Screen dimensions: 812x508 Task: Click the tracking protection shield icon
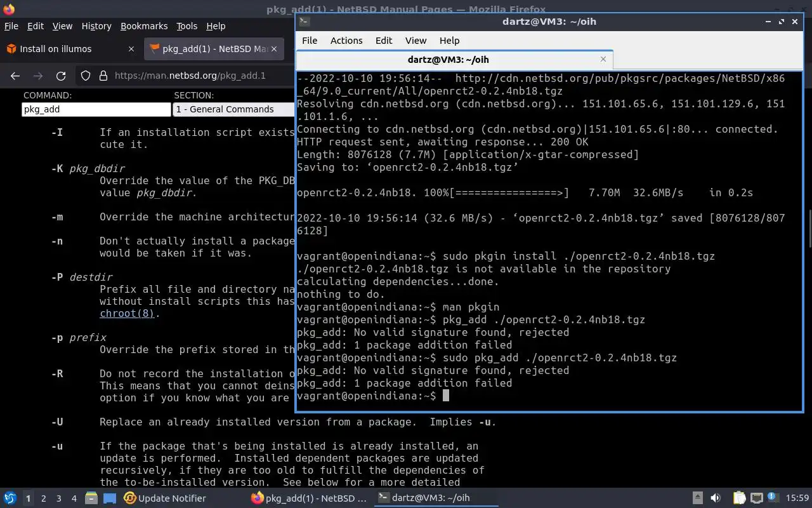[x=86, y=76]
